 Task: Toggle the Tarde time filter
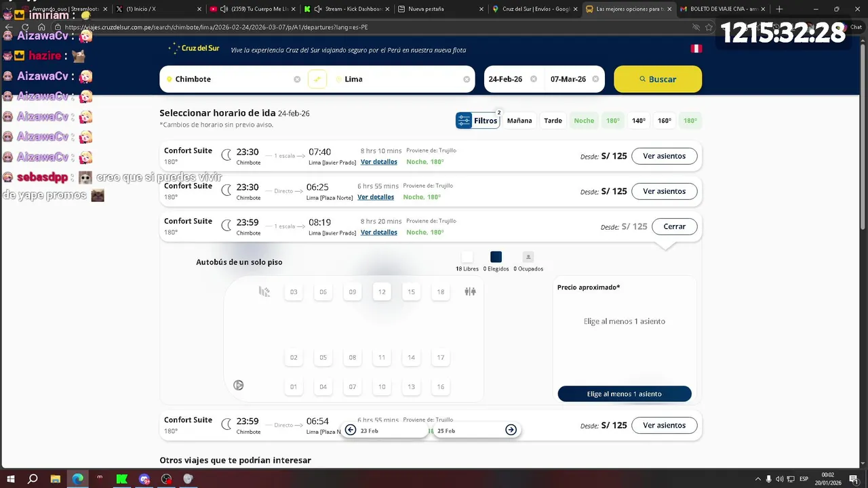[x=553, y=121]
